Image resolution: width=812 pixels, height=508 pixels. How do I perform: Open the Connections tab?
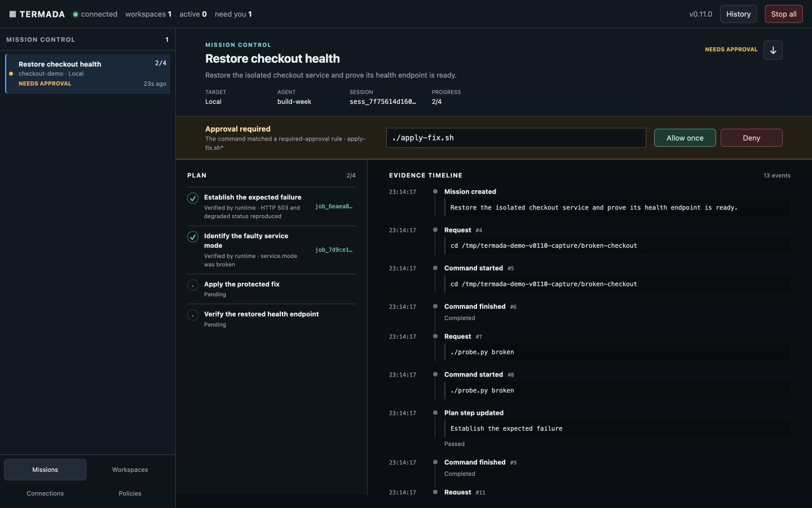click(x=45, y=493)
